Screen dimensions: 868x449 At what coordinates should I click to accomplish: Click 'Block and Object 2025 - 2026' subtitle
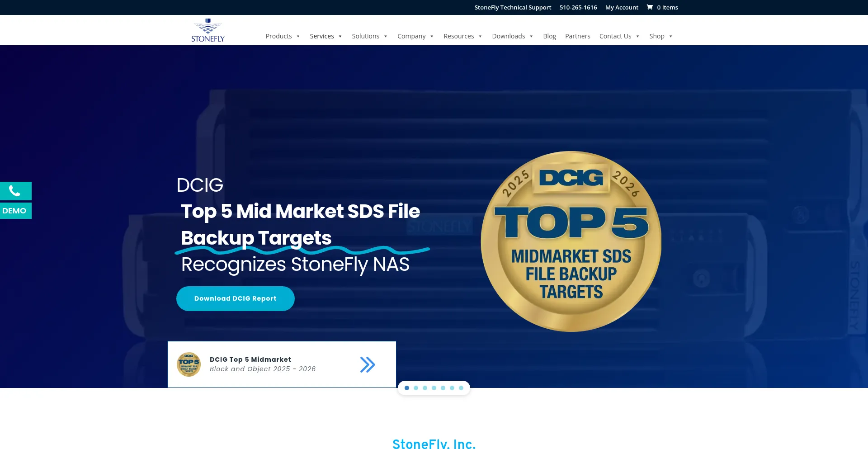click(263, 369)
